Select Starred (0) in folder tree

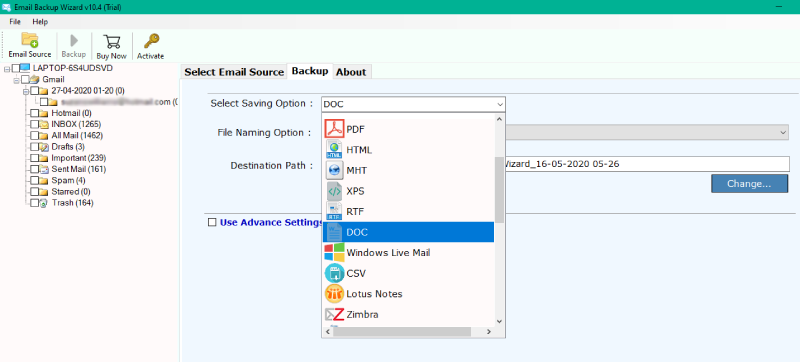(x=71, y=192)
